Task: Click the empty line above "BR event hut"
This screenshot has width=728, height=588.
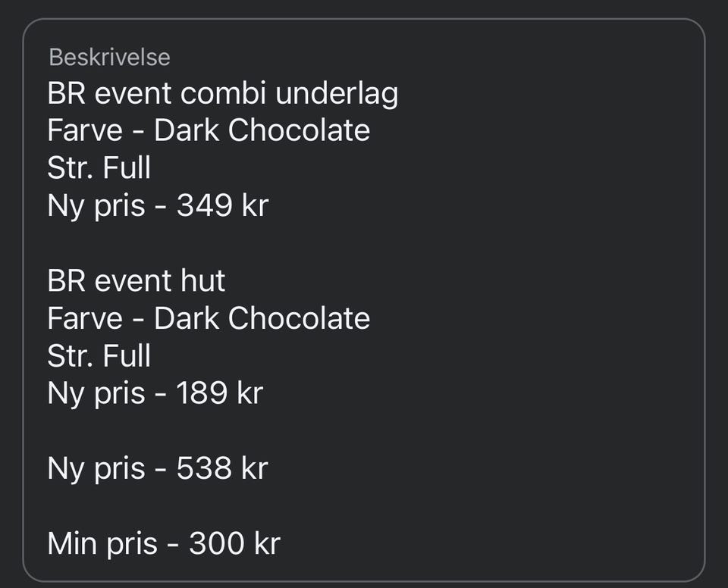Action: (x=227, y=243)
